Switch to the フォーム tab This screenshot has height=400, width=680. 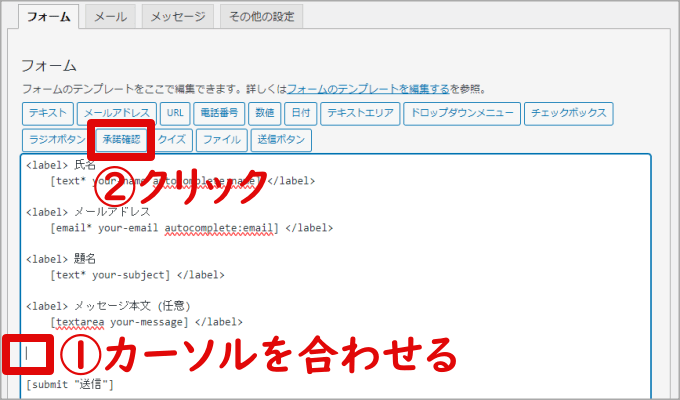coord(49,17)
